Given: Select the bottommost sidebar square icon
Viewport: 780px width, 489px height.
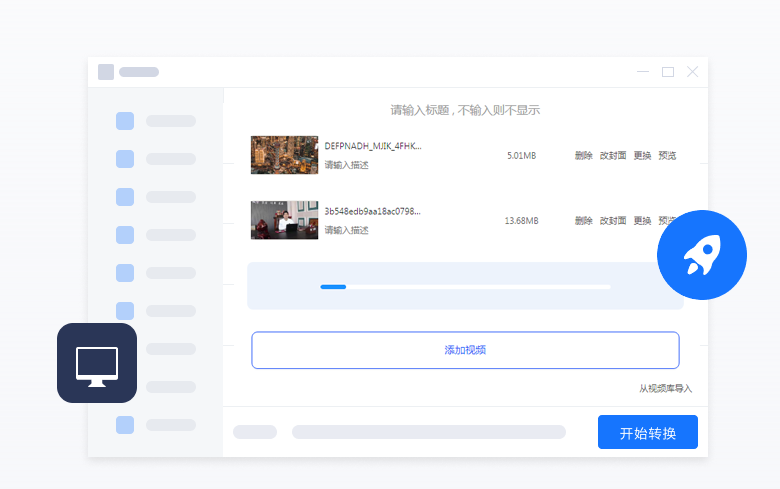Looking at the screenshot, I should [x=125, y=425].
